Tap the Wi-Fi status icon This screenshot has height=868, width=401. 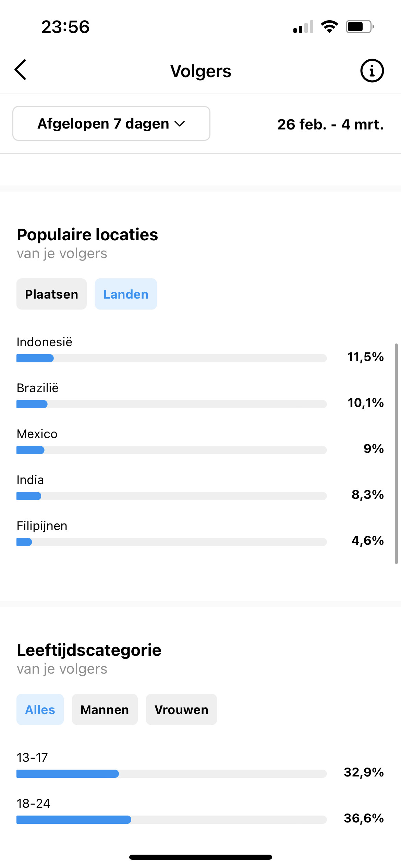(x=329, y=27)
